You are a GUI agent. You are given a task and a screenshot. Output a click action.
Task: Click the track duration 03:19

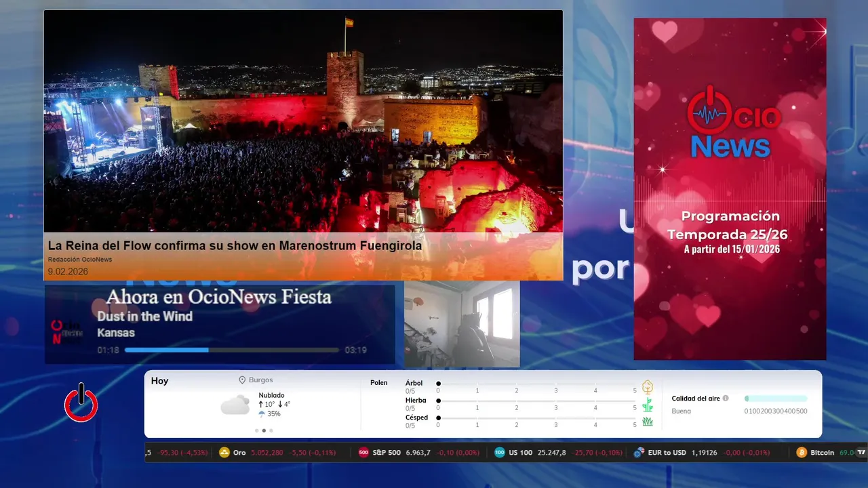[355, 350]
